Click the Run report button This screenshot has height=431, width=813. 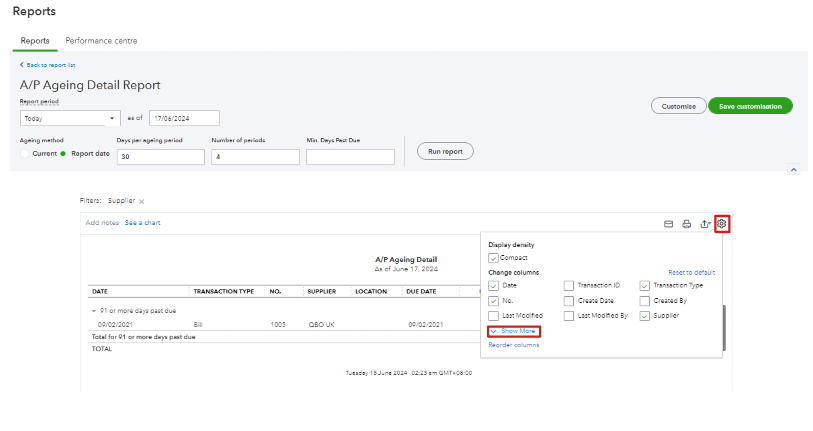(x=445, y=151)
